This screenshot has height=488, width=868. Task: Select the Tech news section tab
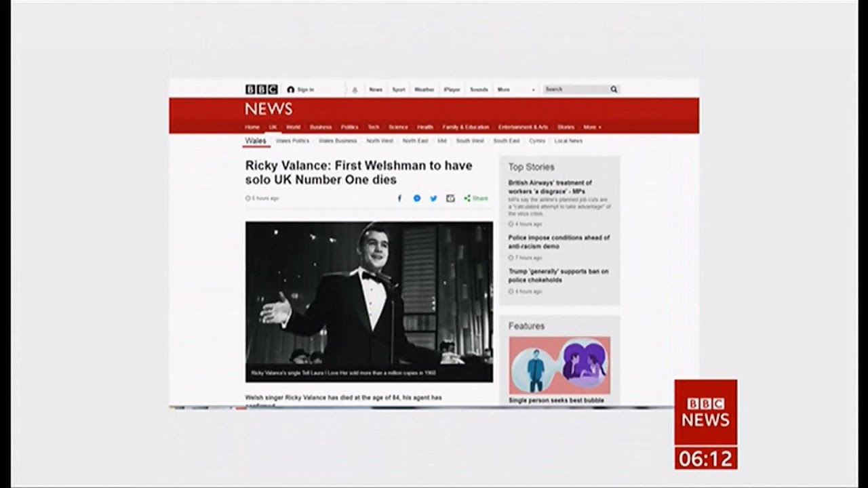point(374,127)
